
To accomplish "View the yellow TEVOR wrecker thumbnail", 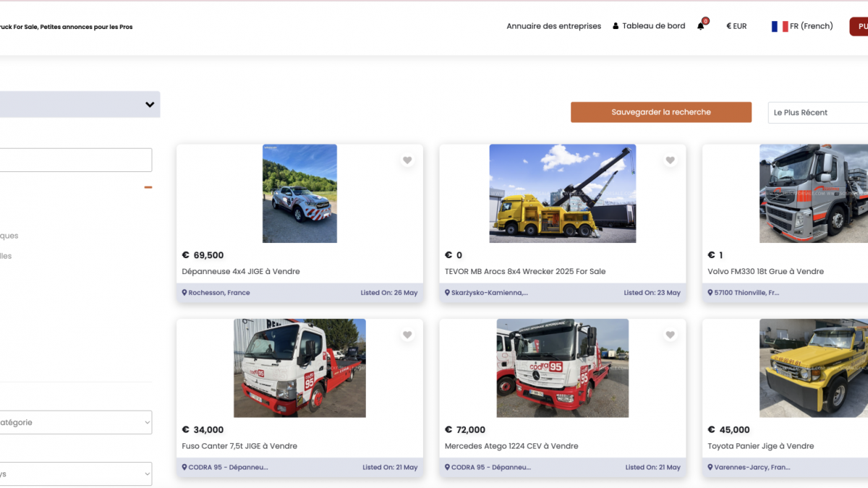I will (x=562, y=193).
